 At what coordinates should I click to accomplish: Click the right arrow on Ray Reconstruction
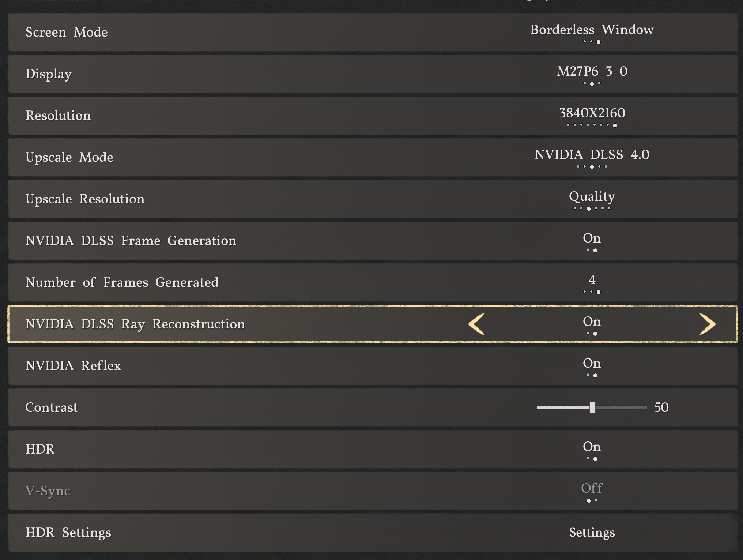(707, 324)
